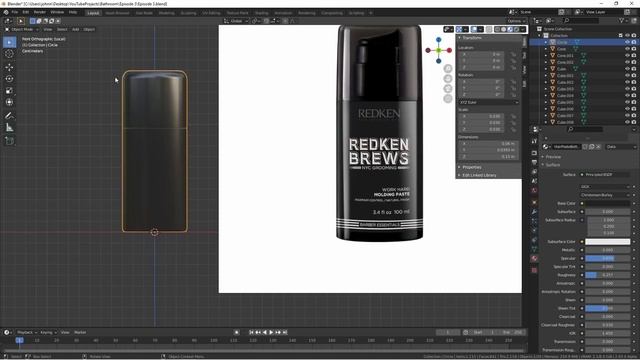Open the viewport Options button

pos(516,21)
